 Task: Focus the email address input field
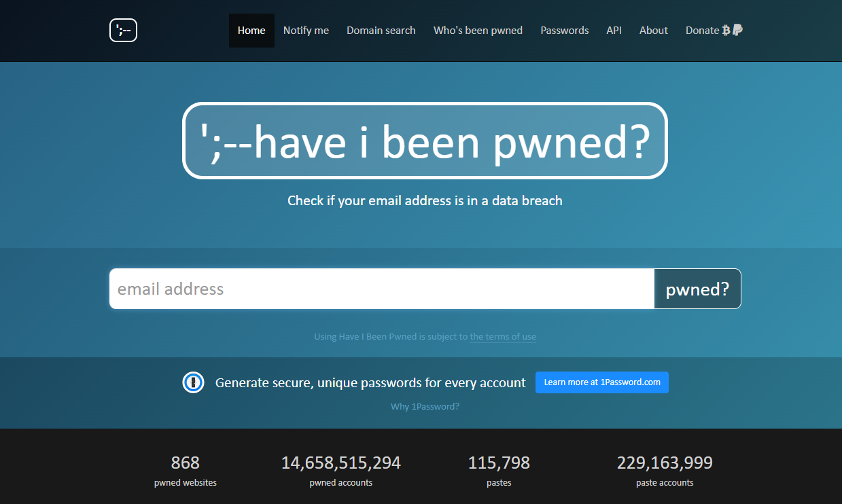(382, 289)
